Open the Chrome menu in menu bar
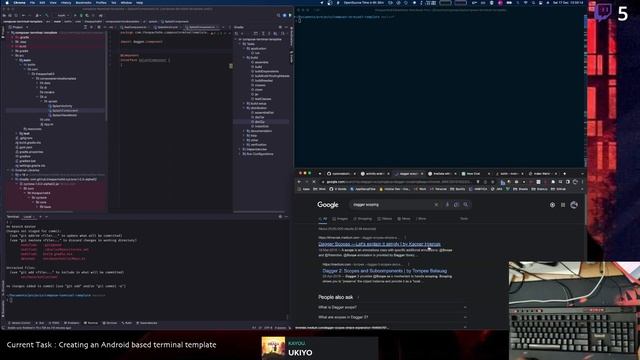This screenshot has height=360, width=640. point(19,2)
